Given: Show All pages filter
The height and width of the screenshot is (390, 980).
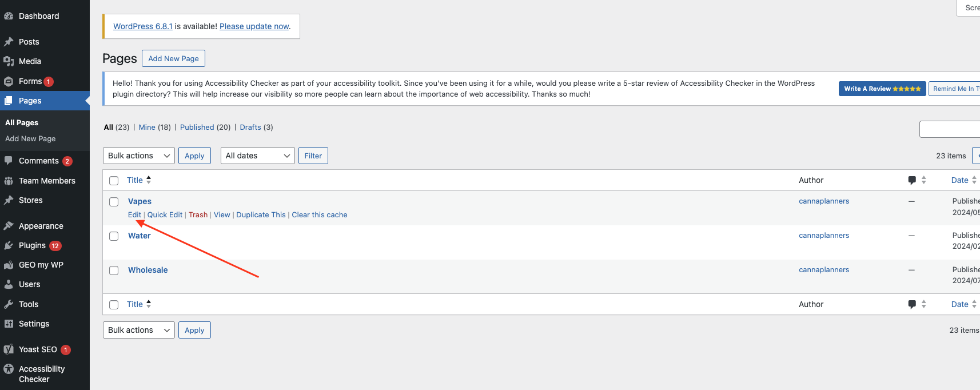Looking at the screenshot, I should pyautogui.click(x=109, y=127).
